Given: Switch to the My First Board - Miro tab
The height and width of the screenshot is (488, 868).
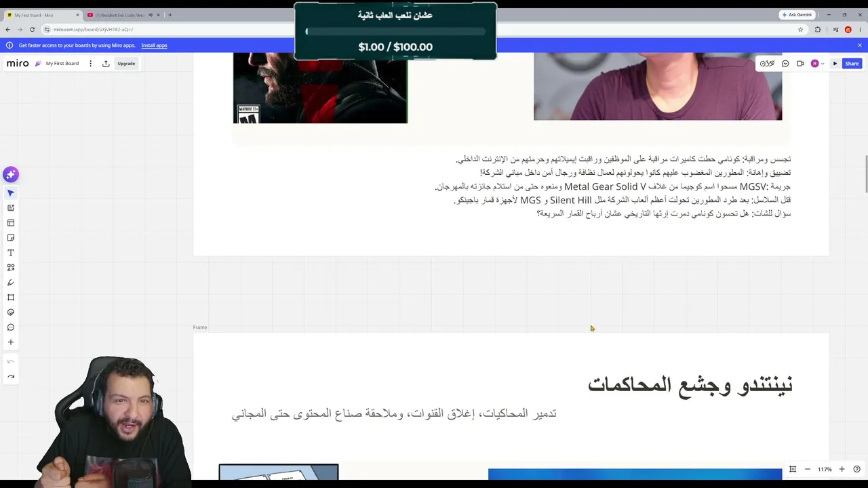Looking at the screenshot, I should [43, 15].
